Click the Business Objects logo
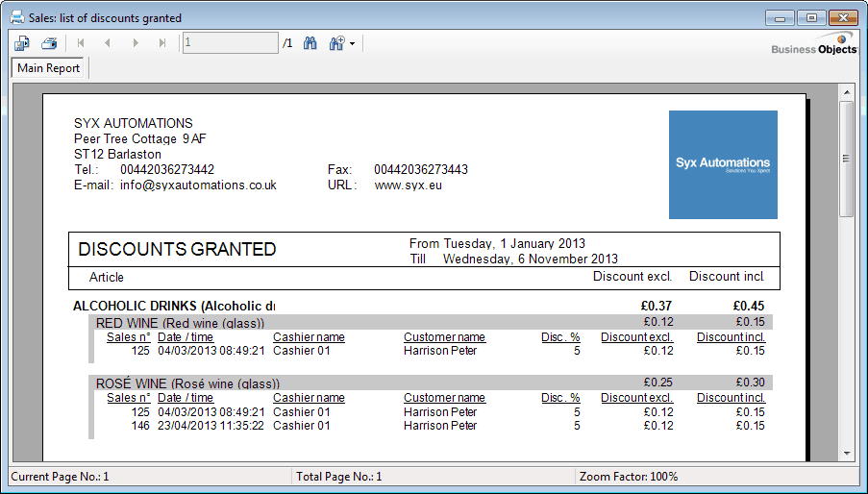Viewport: 868px width, 494px height. click(x=814, y=45)
